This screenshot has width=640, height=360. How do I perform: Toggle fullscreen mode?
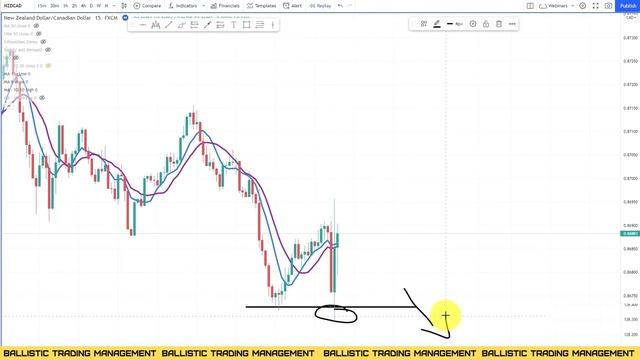point(596,6)
